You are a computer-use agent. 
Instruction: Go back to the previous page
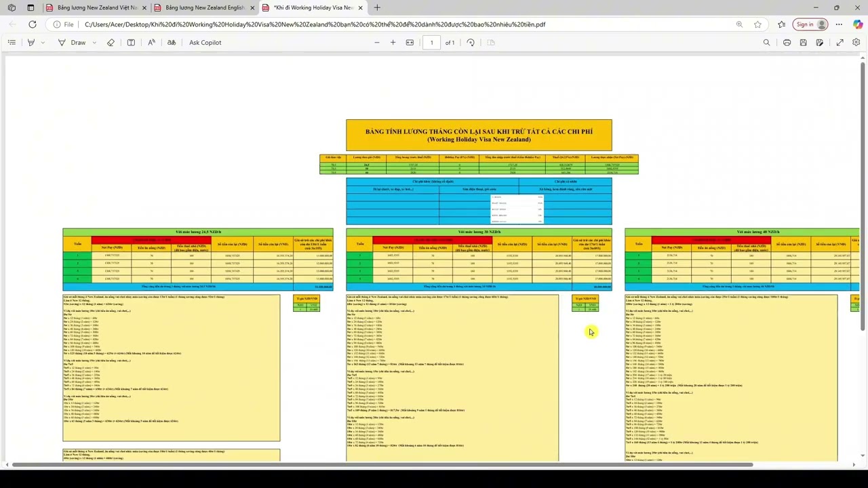click(x=12, y=24)
